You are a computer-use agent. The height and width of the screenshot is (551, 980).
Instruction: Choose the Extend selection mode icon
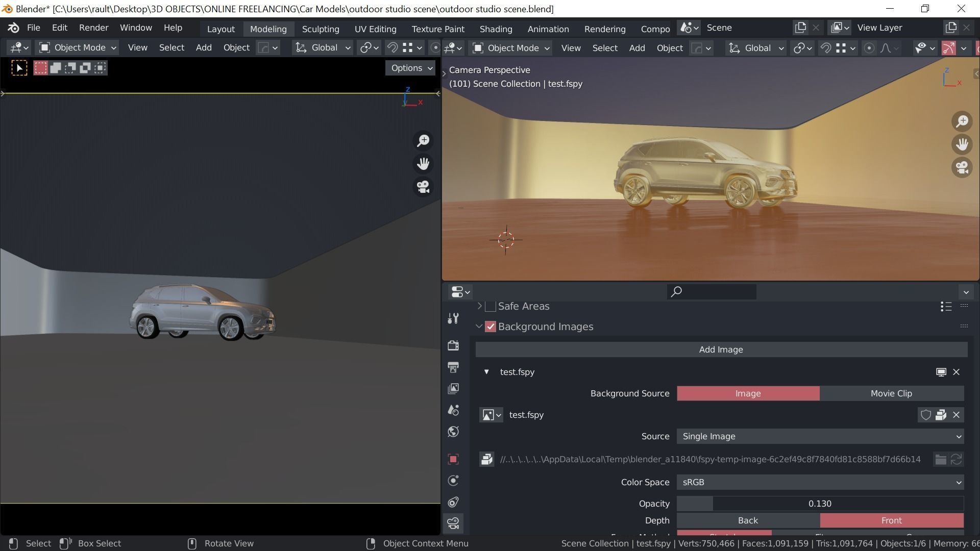(x=56, y=68)
